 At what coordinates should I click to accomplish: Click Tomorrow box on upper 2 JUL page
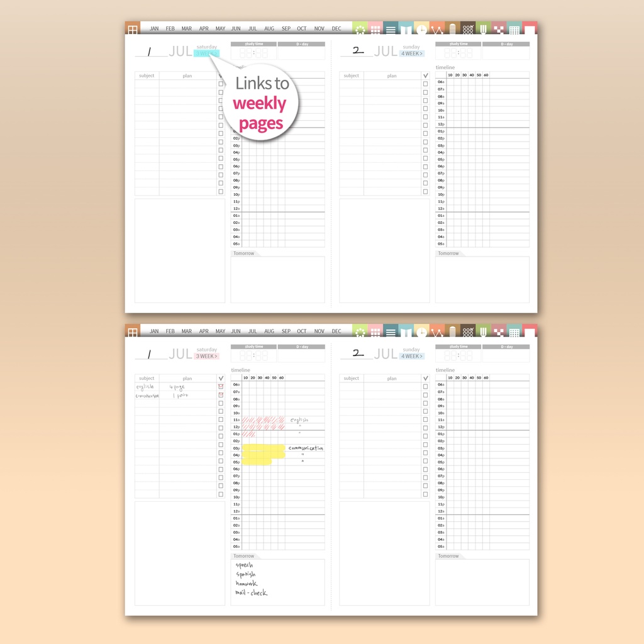point(482,280)
